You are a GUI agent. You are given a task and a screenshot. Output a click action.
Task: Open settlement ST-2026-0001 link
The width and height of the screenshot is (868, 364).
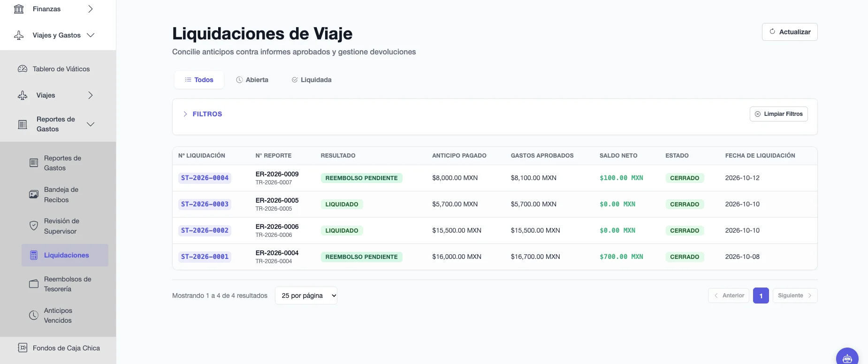[205, 257]
